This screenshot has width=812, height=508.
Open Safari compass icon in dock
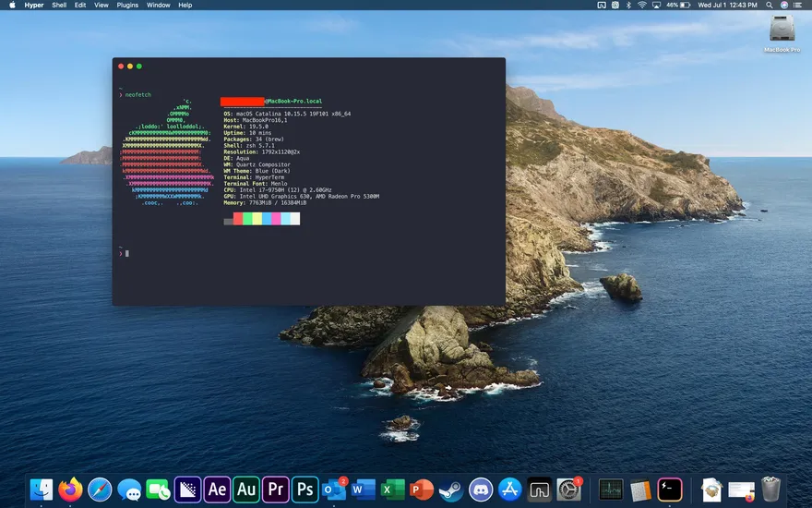(100, 490)
